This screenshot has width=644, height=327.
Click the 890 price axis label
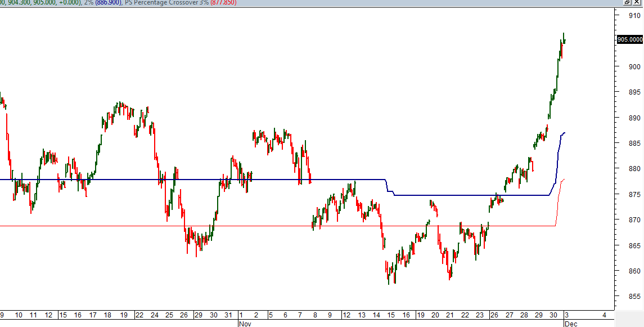pos(634,118)
